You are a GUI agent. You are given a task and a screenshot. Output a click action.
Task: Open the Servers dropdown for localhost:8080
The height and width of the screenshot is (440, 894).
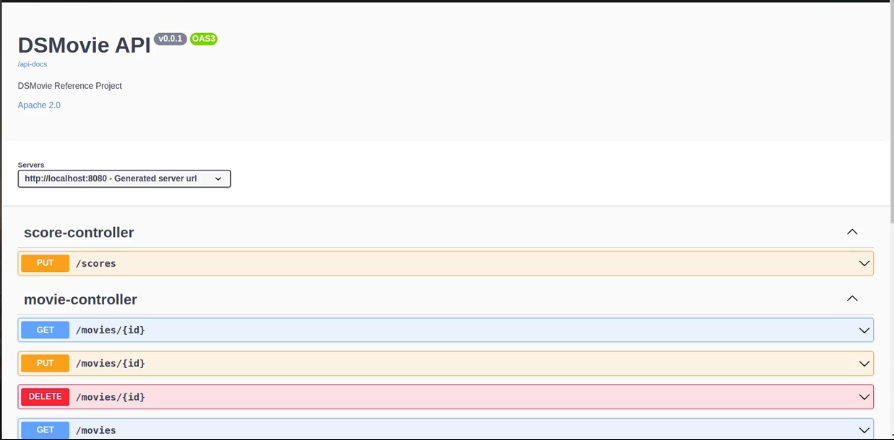tap(124, 178)
